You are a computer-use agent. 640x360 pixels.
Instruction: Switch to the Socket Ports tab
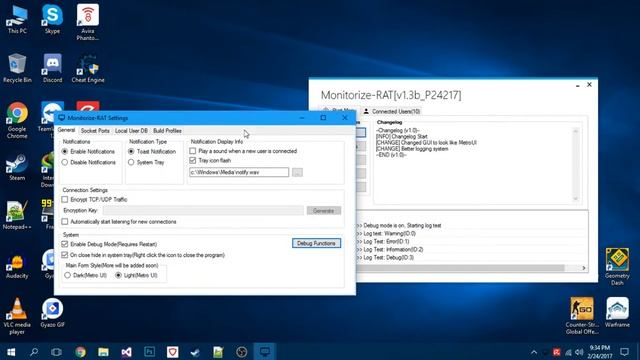pos(95,131)
